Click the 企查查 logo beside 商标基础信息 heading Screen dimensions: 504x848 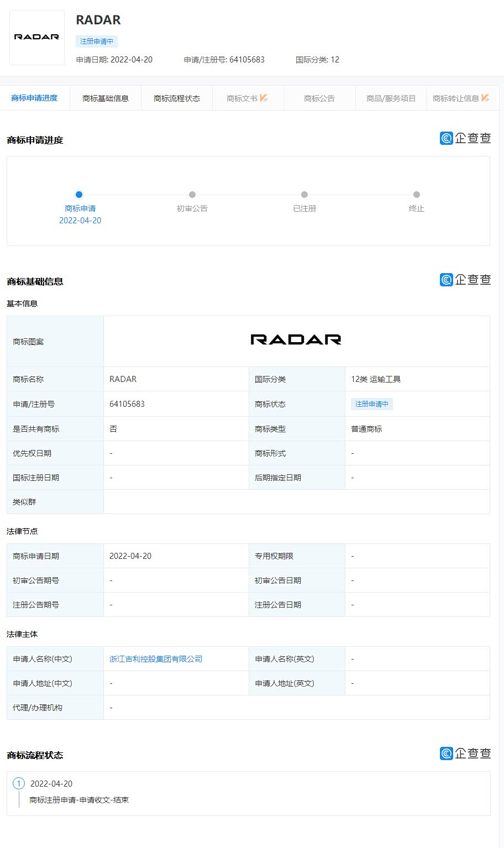[465, 280]
